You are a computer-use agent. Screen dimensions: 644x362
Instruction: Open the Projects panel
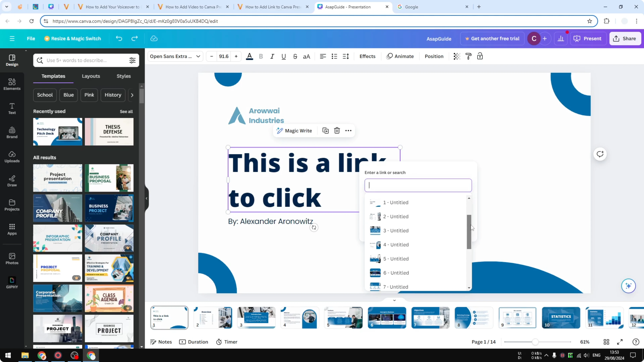[x=12, y=205]
